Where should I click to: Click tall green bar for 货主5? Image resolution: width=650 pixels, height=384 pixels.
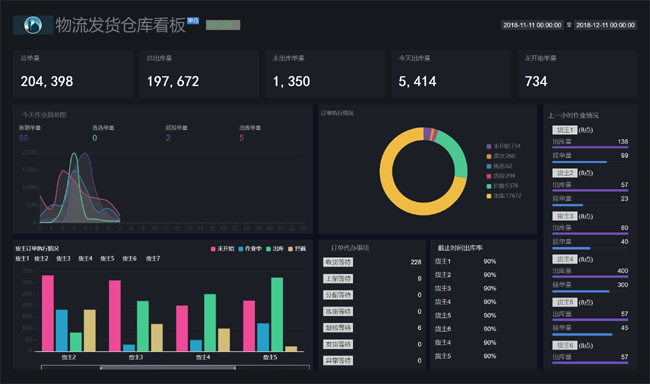277,314
